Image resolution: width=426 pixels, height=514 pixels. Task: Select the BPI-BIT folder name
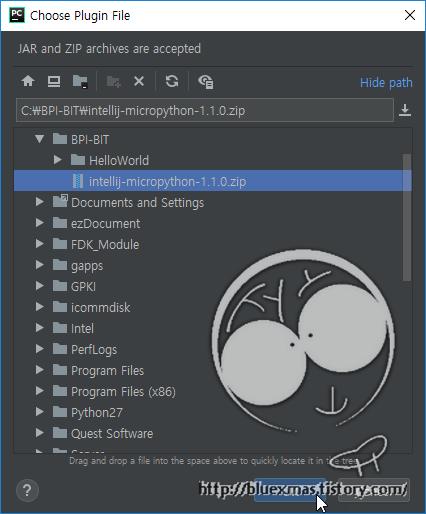point(90,140)
